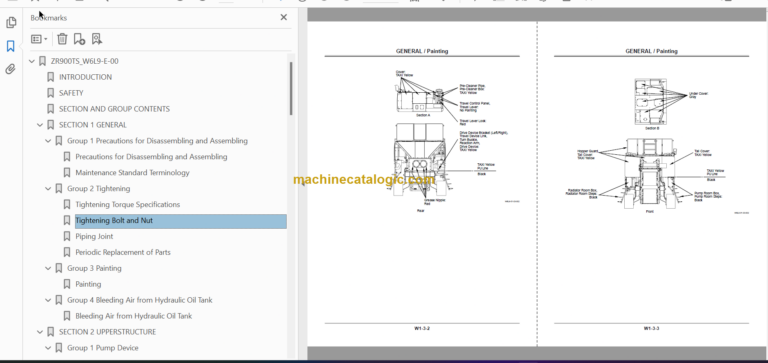Collapse SECTION 1 GENERAL bookmark
The height and width of the screenshot is (363, 768).
pos(40,125)
